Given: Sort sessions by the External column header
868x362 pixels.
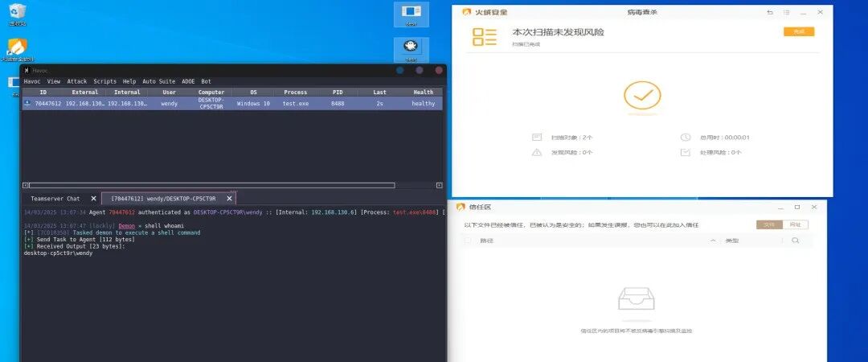Looking at the screenshot, I should coord(85,92).
